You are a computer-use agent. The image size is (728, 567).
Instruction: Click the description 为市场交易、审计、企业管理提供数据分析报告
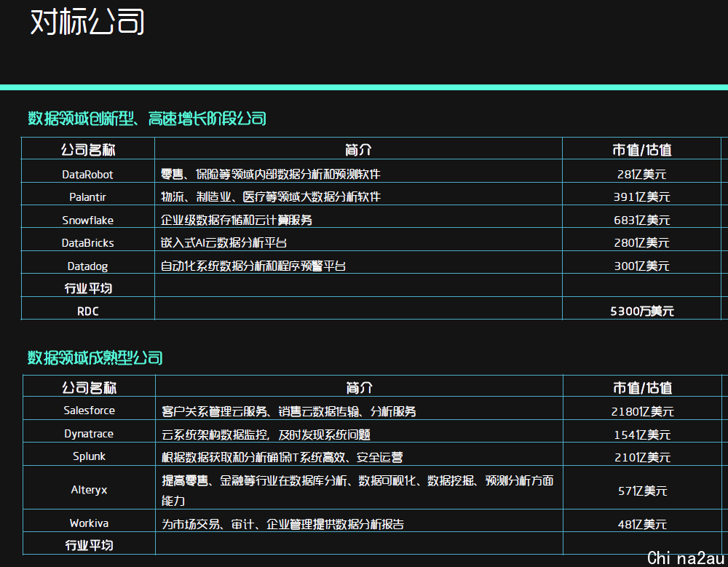pos(282,524)
